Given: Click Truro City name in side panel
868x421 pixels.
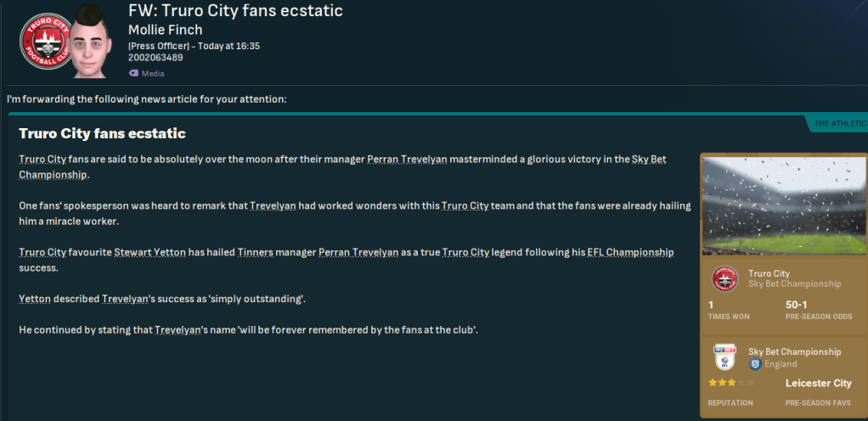Looking at the screenshot, I should 769,273.
